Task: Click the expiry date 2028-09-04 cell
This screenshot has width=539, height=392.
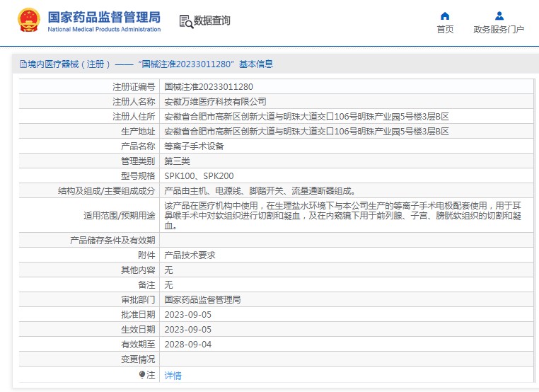Action: 187,344
